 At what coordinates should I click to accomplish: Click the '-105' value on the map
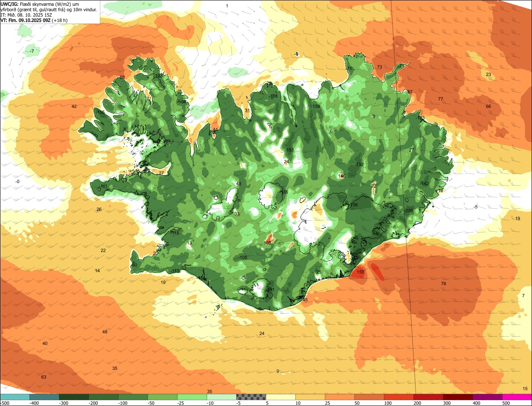pyautogui.click(x=243, y=258)
